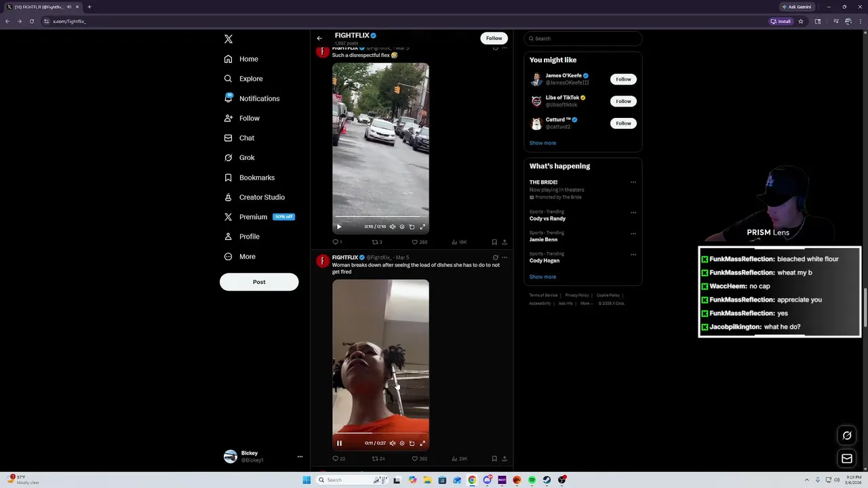Pause the dishes video (0:11 / 0:27)
868x488 pixels.
pos(339,443)
